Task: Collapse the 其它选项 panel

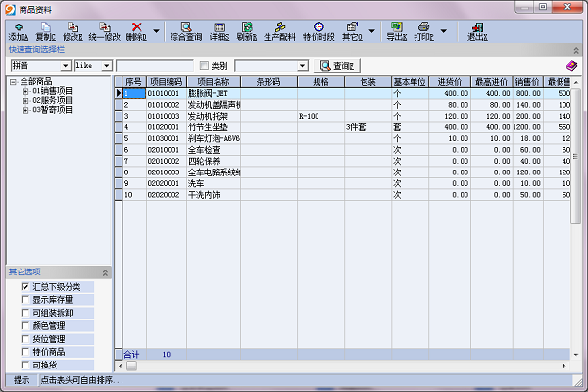Action: pos(105,271)
